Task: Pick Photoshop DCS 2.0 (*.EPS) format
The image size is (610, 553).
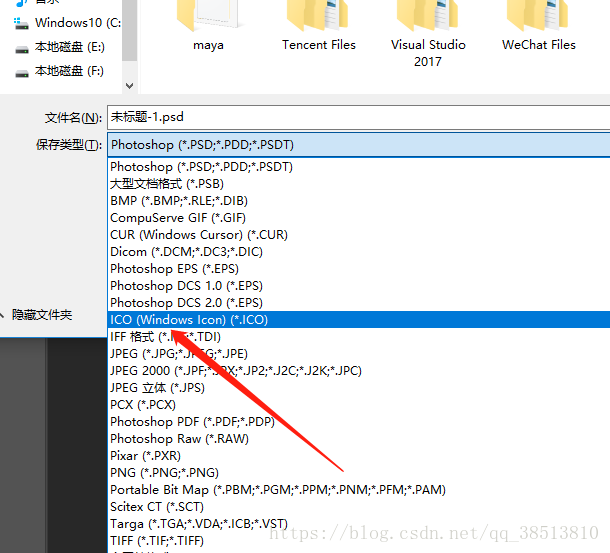Action: [359, 303]
